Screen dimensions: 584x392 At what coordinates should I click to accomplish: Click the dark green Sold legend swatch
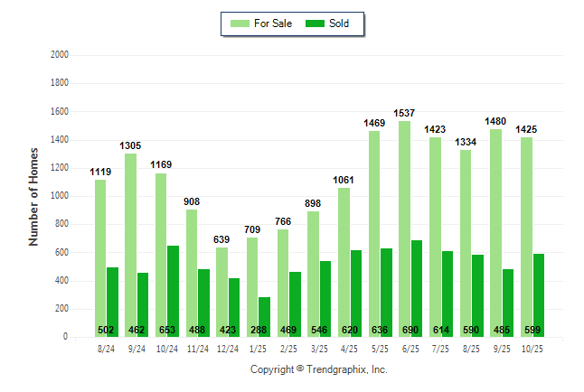click(x=317, y=23)
